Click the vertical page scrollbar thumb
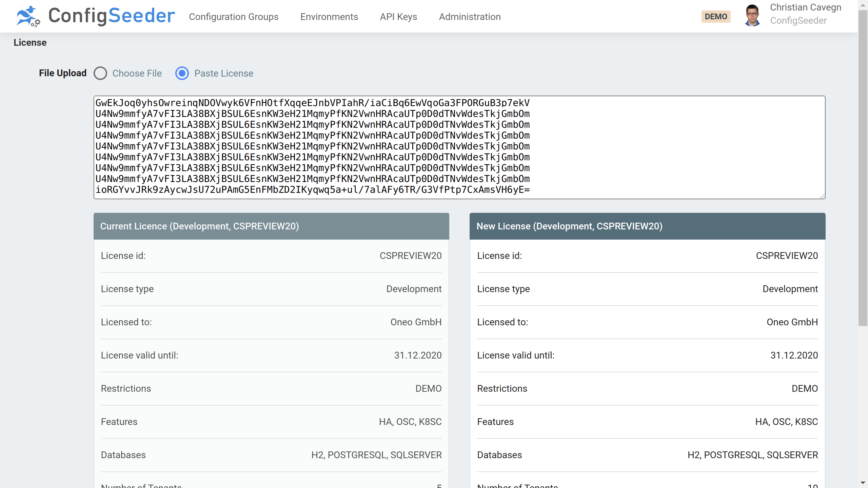The image size is (868, 488). pyautogui.click(x=863, y=168)
